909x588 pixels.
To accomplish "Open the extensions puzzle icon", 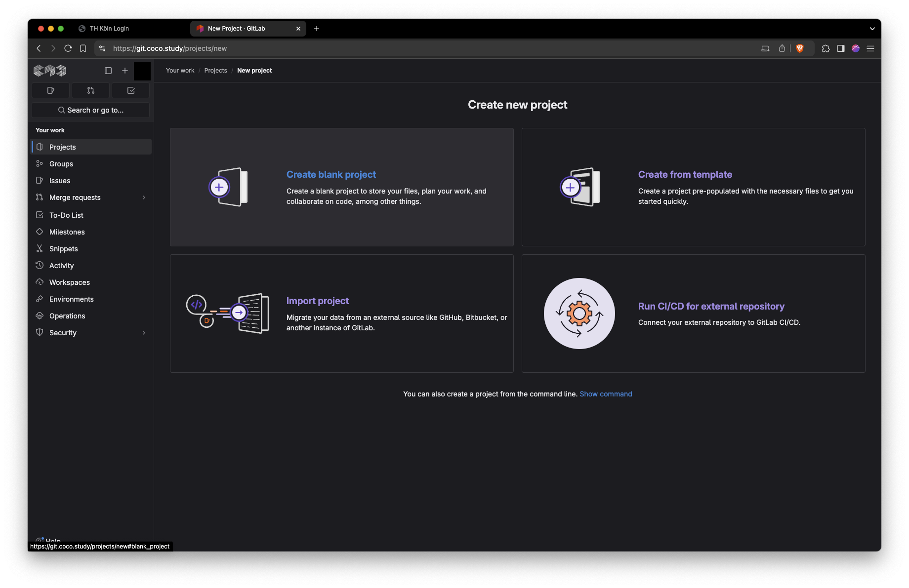I will coord(826,48).
